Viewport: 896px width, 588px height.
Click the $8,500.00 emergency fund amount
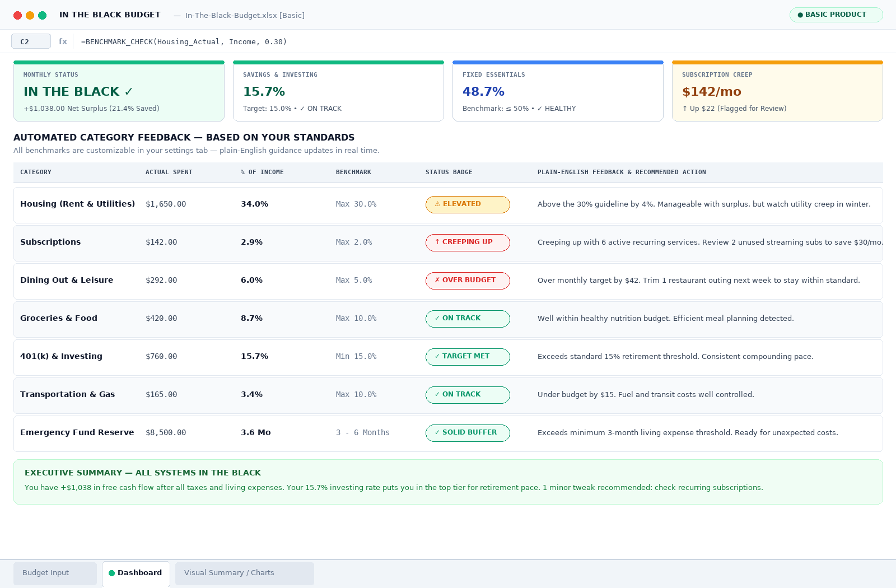[x=166, y=433]
